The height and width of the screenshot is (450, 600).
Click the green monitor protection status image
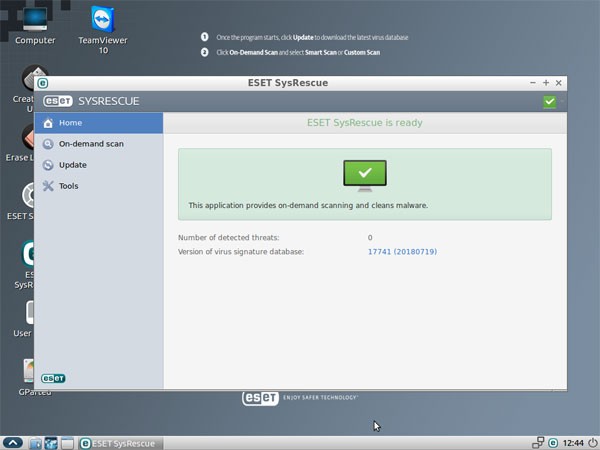364,177
